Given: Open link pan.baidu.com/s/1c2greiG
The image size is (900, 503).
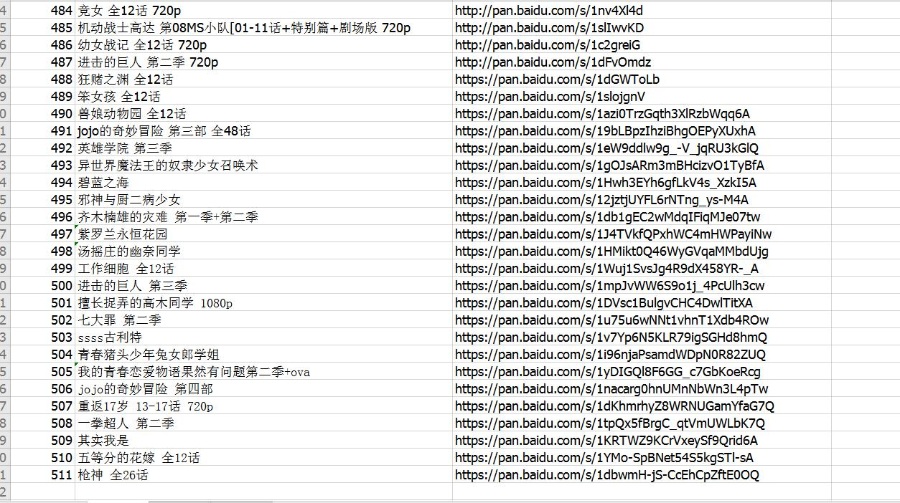Looking at the screenshot, I should point(548,45).
